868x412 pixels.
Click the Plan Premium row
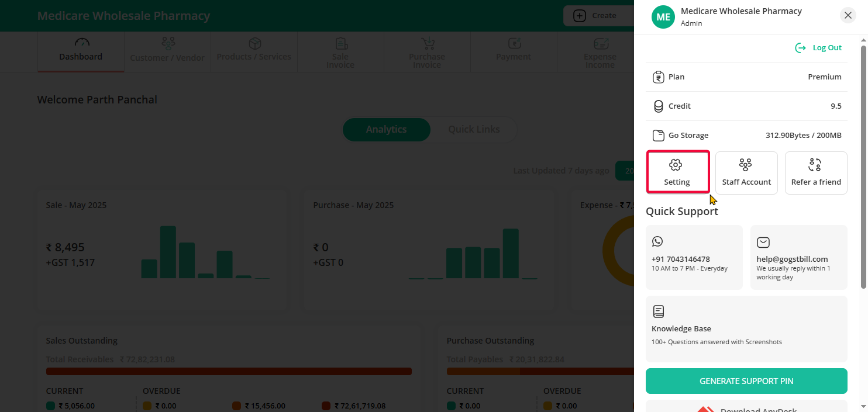point(746,77)
